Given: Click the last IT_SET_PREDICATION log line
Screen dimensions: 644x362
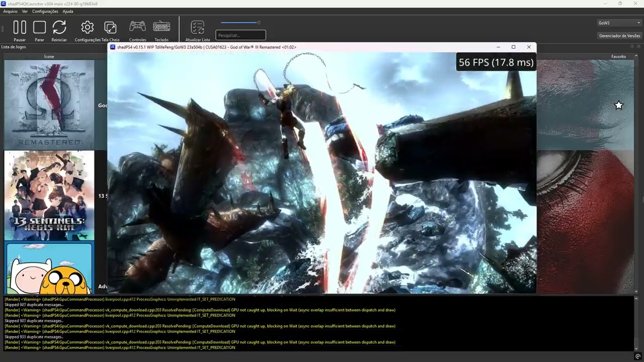Looking at the screenshot, I should 120,347.
